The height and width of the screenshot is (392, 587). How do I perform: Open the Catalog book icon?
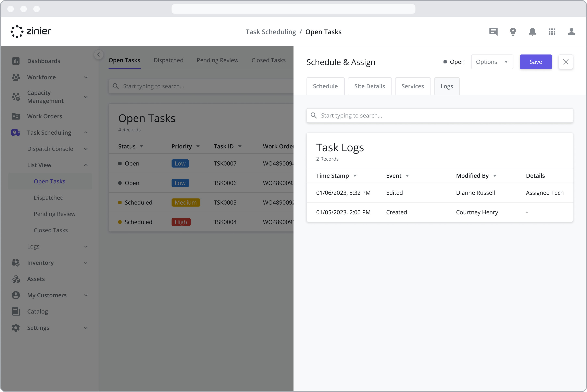pyautogui.click(x=16, y=311)
